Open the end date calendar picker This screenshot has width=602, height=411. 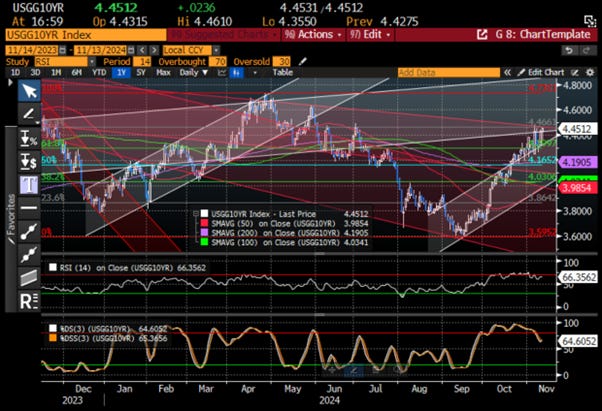click(131, 50)
